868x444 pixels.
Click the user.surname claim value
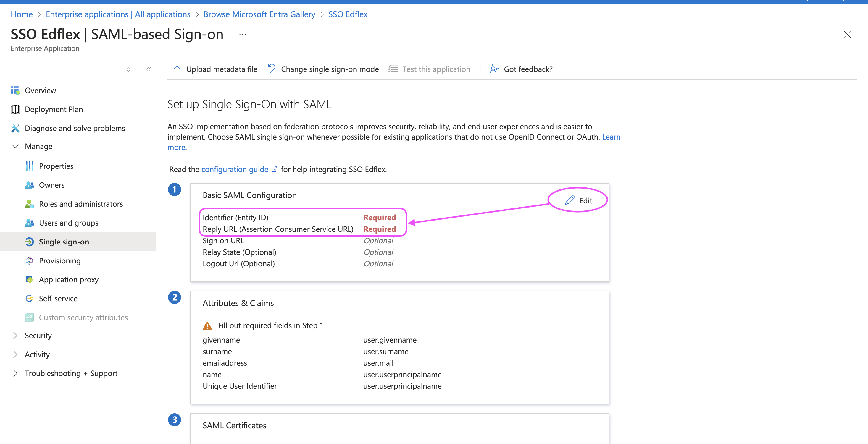coord(386,351)
